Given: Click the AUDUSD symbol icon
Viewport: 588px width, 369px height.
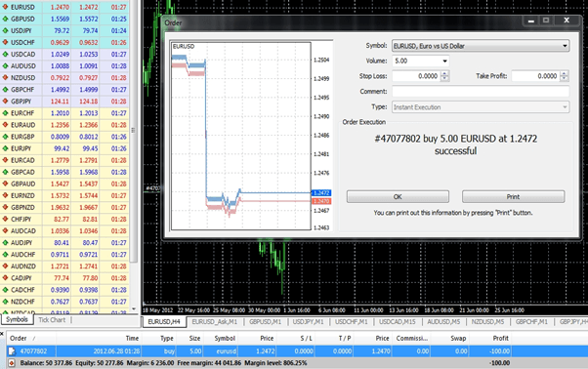Looking at the screenshot, I should (5, 66).
